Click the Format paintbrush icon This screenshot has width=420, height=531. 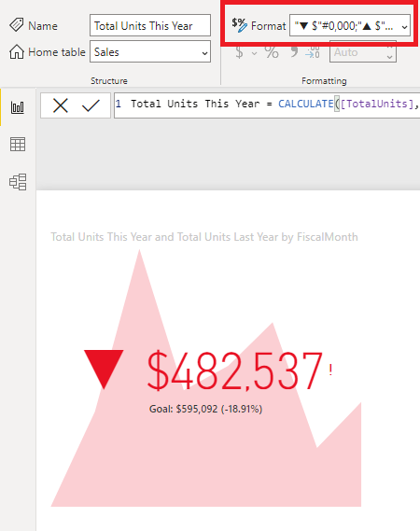240,25
